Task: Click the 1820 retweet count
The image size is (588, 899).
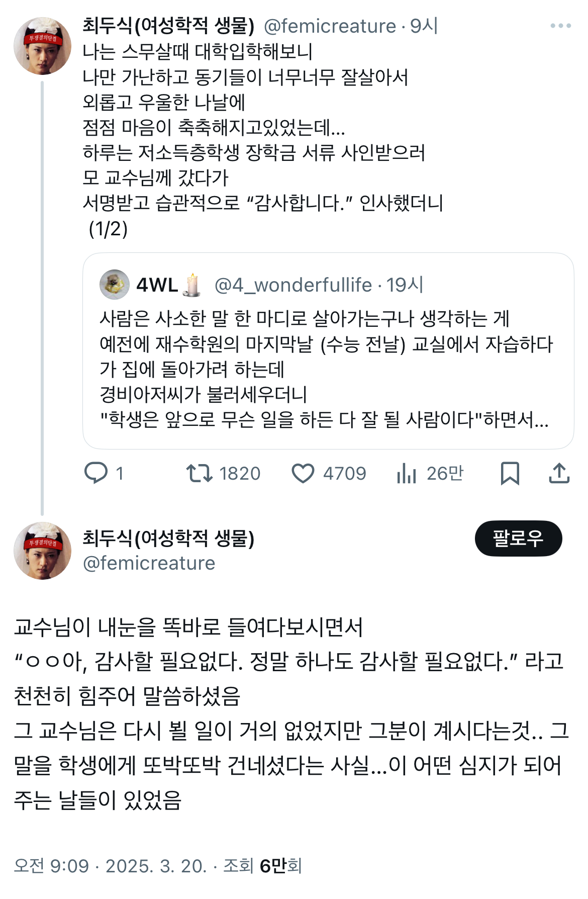Action: 240,474
